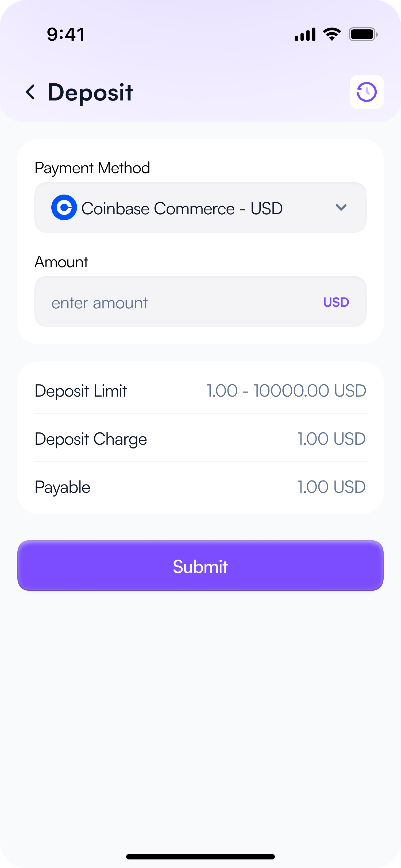Tap the 1.00 - 10000.00 USD limit value
401x868 pixels.
click(x=286, y=391)
